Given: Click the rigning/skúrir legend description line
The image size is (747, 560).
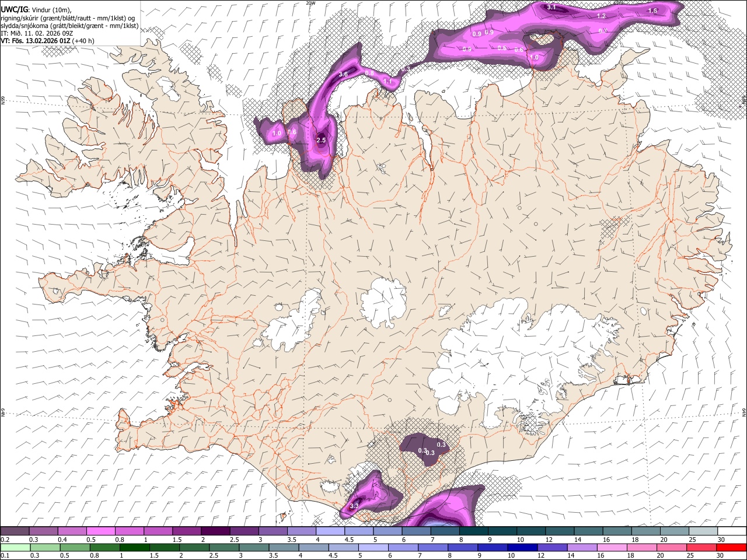Looking at the screenshot, I should point(68,17).
